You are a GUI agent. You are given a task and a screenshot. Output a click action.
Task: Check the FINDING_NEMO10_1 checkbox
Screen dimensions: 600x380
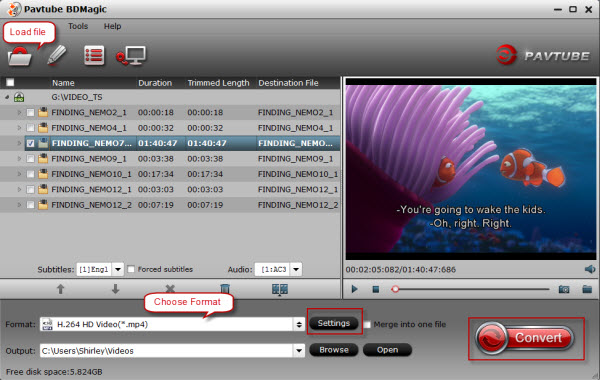pos(30,174)
